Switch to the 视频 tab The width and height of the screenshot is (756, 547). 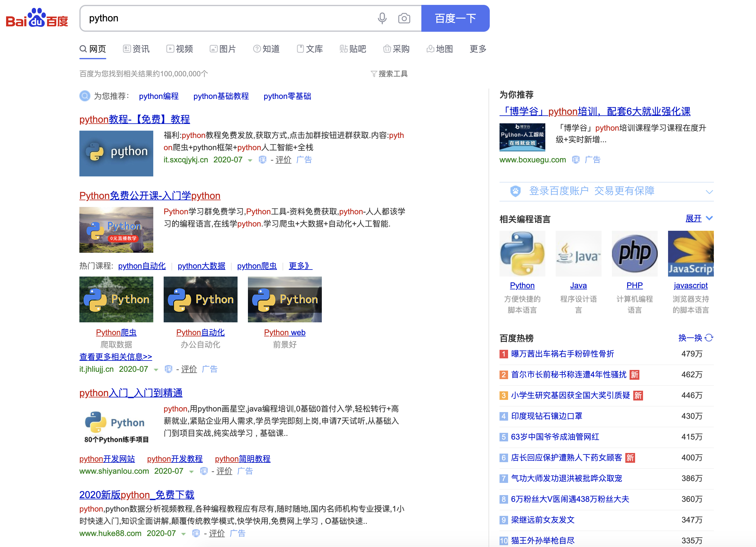point(179,49)
